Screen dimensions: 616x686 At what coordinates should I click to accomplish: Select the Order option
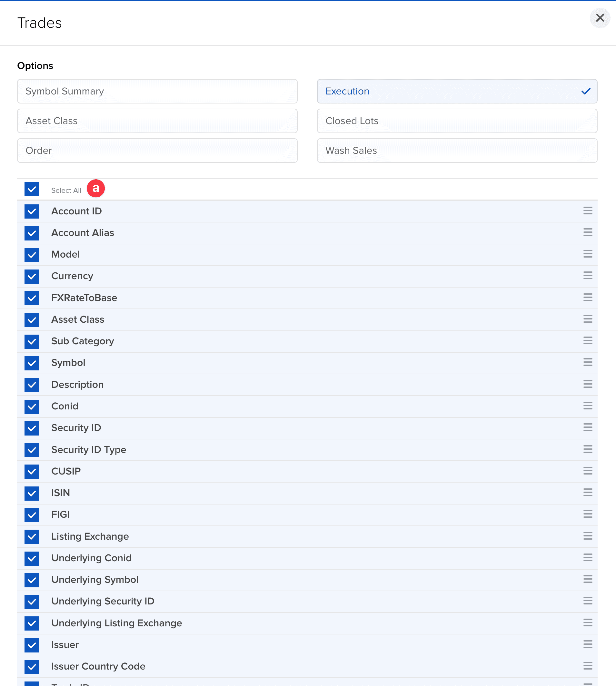(x=157, y=151)
